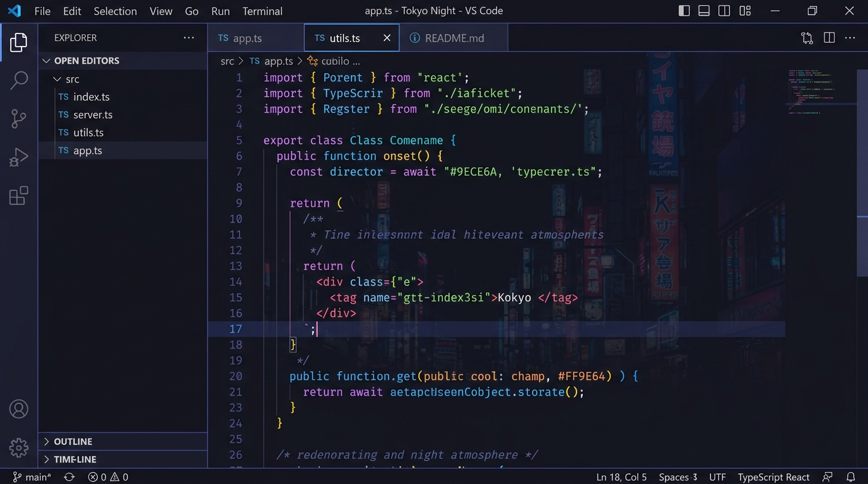Close the utils.ts tab
This screenshot has width=868, height=484.
387,38
